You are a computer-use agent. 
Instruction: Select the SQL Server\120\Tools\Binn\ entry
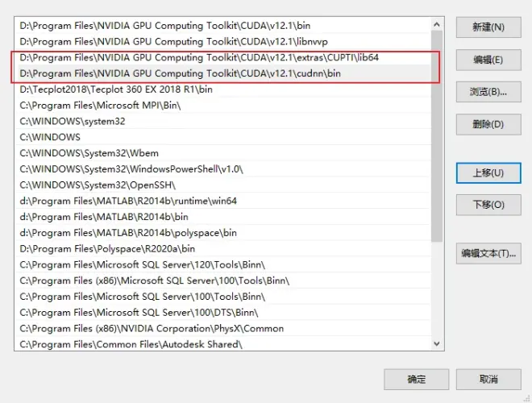point(222,265)
